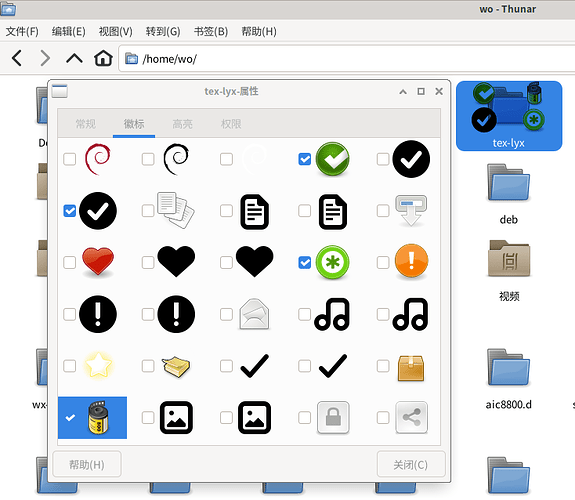575x500 pixels.
Task: Open the 书签(B) menu
Action: click(x=211, y=32)
